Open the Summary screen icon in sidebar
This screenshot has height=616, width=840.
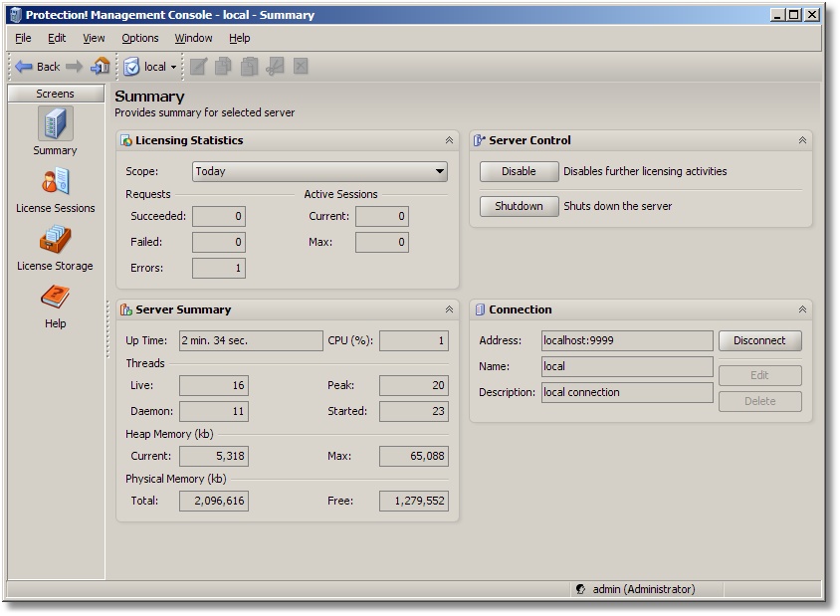(x=55, y=124)
